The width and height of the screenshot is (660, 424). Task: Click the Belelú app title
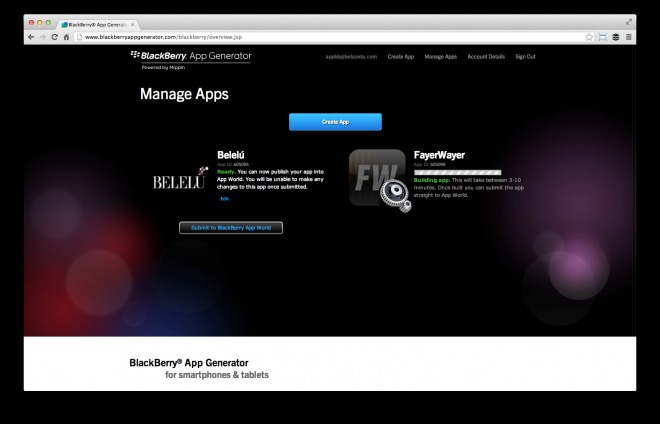[x=231, y=155]
